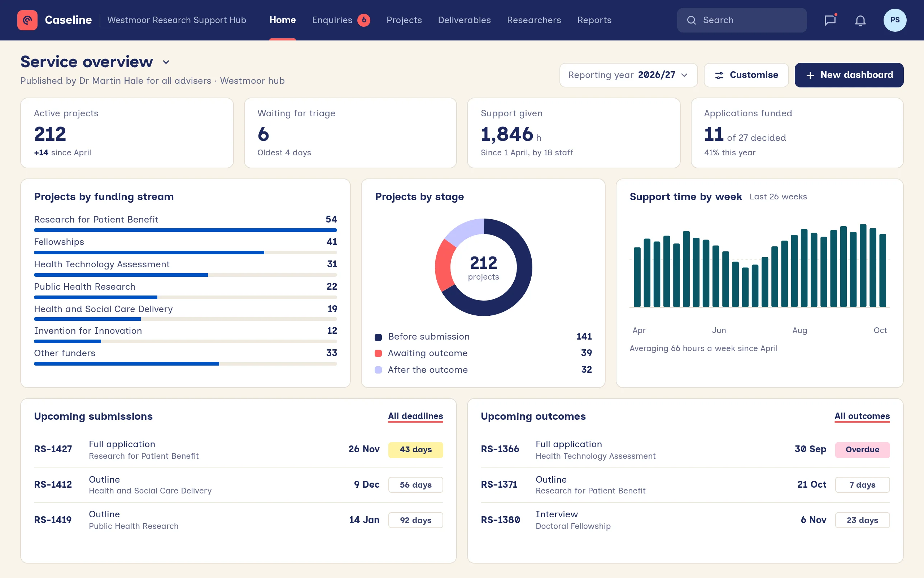
Task: Click the search magnifier icon
Action: tap(692, 20)
